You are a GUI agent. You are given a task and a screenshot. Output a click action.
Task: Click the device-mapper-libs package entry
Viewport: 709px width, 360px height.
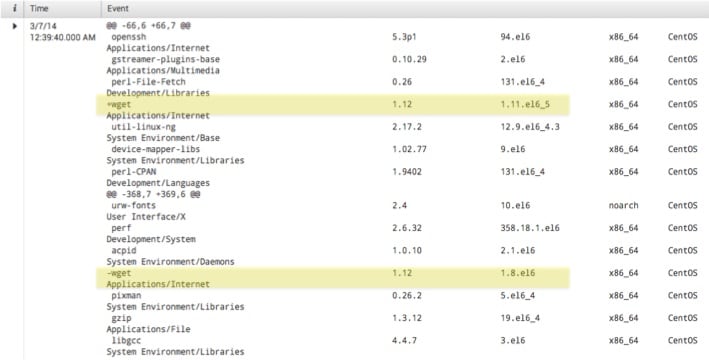pyautogui.click(x=156, y=149)
